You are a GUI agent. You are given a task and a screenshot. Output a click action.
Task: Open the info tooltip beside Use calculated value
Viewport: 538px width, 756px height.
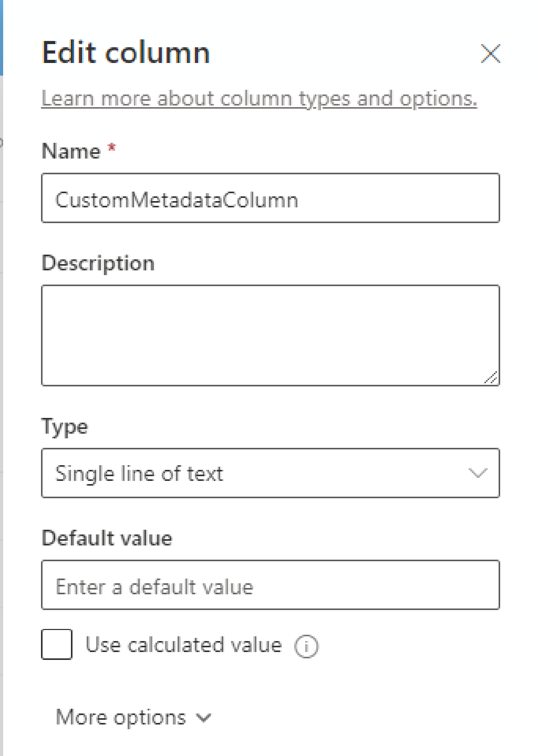306,646
